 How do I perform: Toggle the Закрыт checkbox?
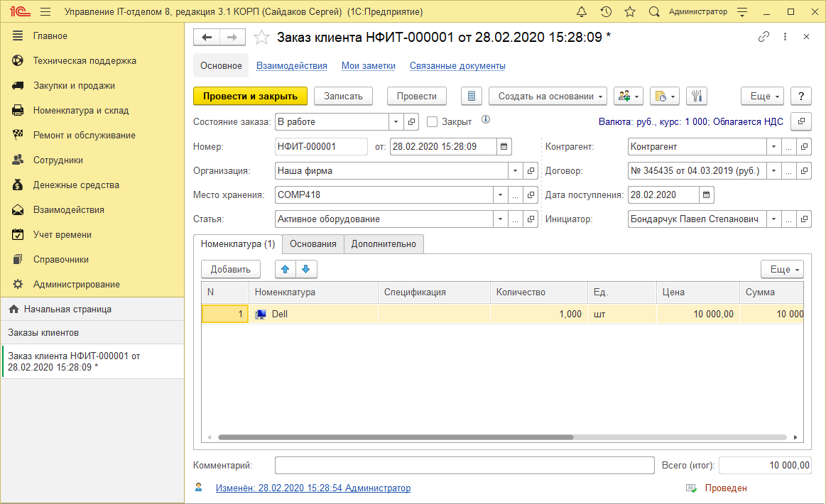pyautogui.click(x=432, y=122)
